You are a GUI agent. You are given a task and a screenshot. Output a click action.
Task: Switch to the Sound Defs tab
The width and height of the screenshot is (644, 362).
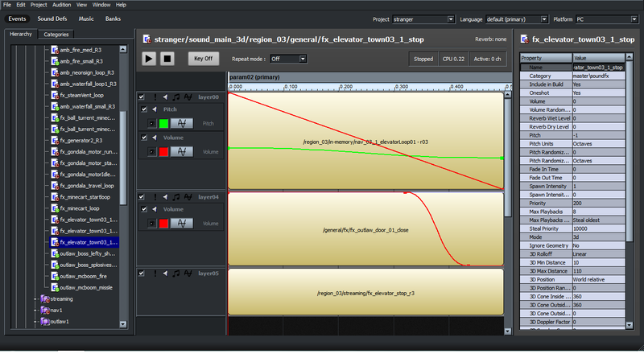[52, 19]
